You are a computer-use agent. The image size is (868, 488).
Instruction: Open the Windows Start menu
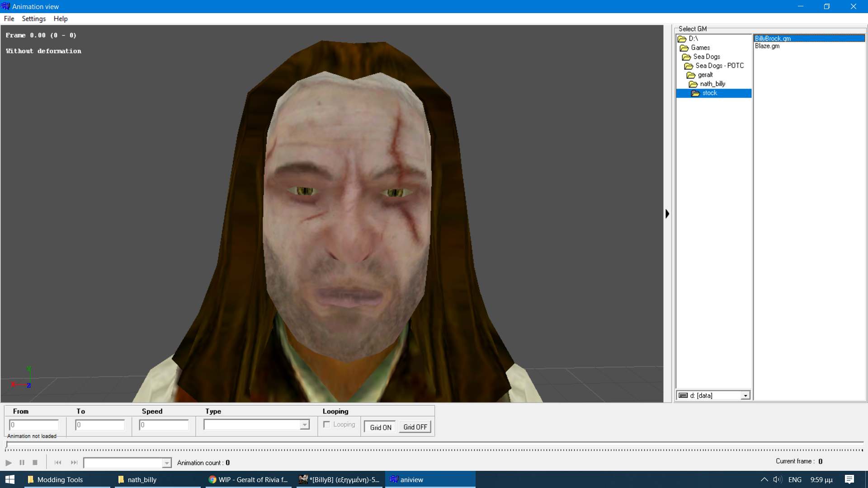tap(10, 479)
